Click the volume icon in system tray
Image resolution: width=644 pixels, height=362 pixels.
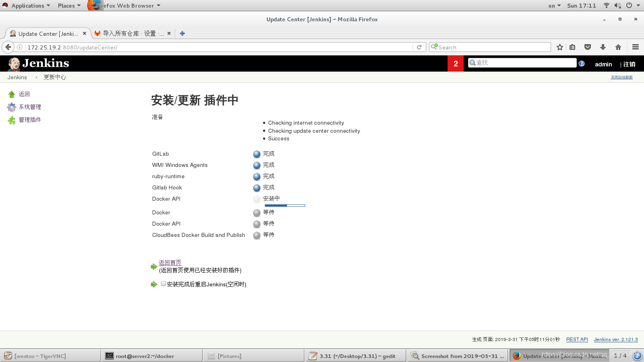pos(618,5)
